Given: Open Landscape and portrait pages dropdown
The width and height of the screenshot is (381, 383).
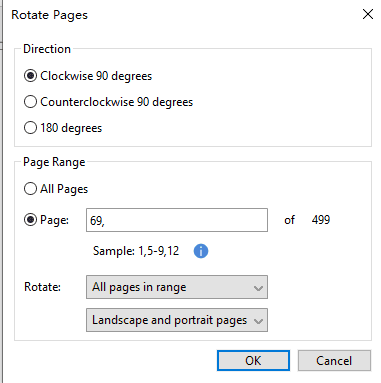Looking at the screenshot, I should (x=177, y=320).
